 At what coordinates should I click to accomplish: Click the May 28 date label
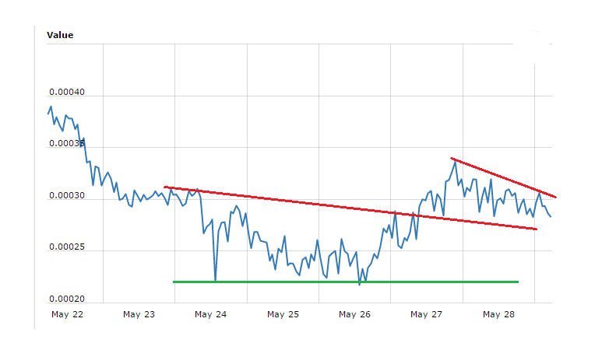pos(499,315)
